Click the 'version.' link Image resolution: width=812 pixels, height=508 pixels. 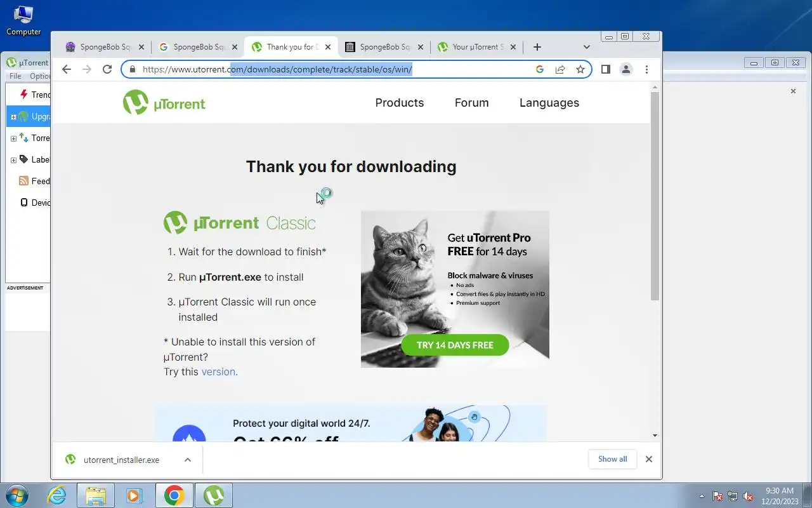click(219, 372)
